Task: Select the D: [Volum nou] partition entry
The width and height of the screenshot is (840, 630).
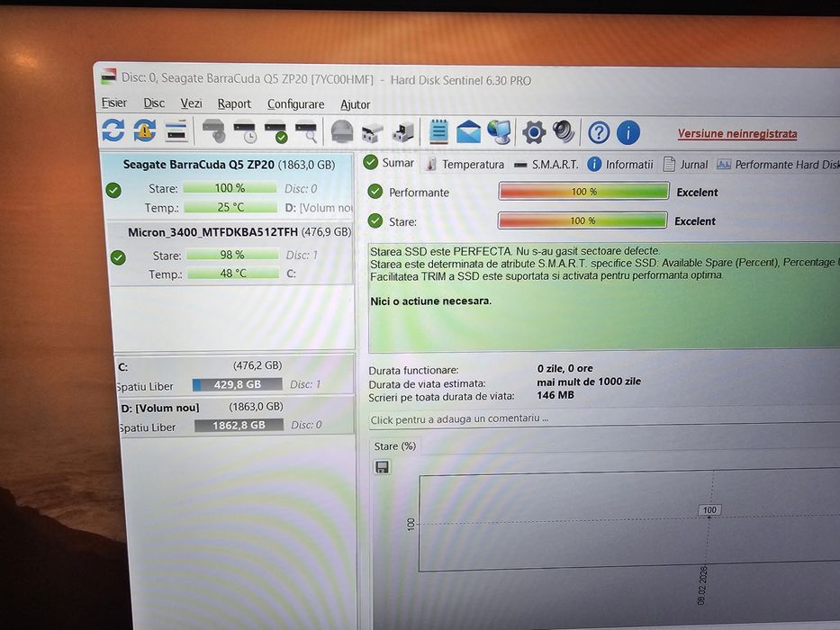Action: click(x=236, y=416)
